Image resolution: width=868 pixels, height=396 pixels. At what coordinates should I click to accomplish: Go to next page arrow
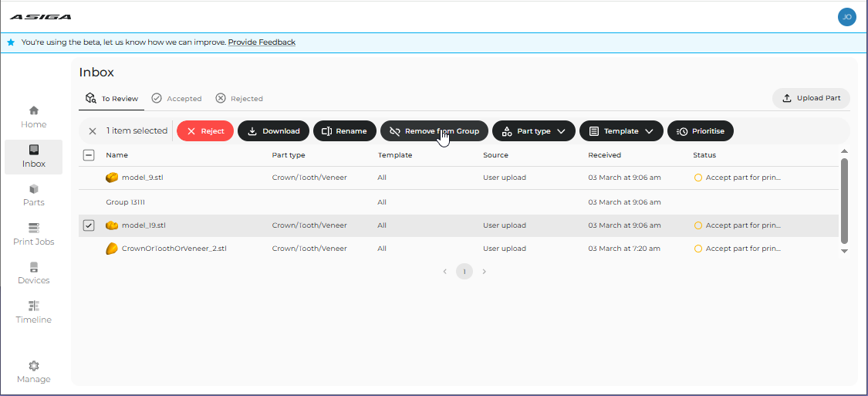click(x=485, y=272)
